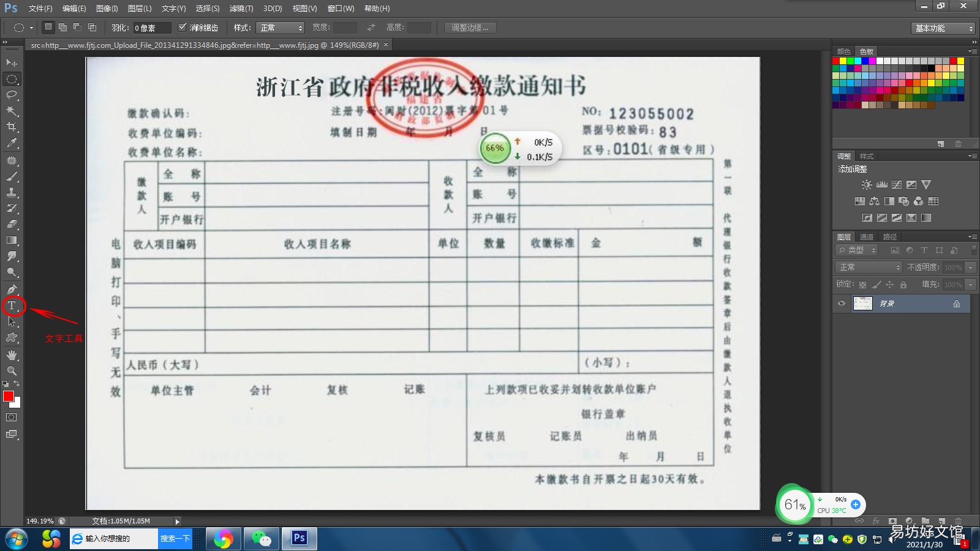Click the 调整边缘 button

(470, 28)
